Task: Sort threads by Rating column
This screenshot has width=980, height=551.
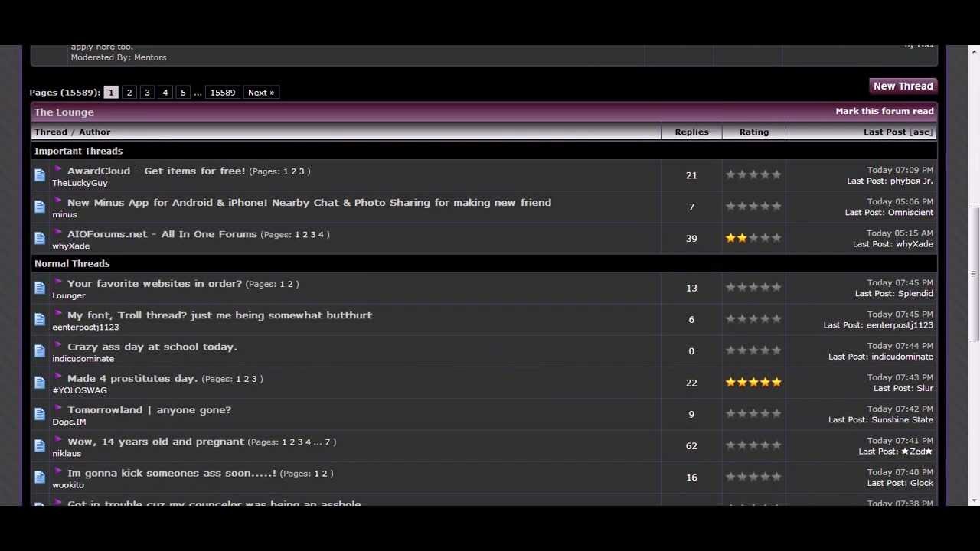Action: coord(754,132)
